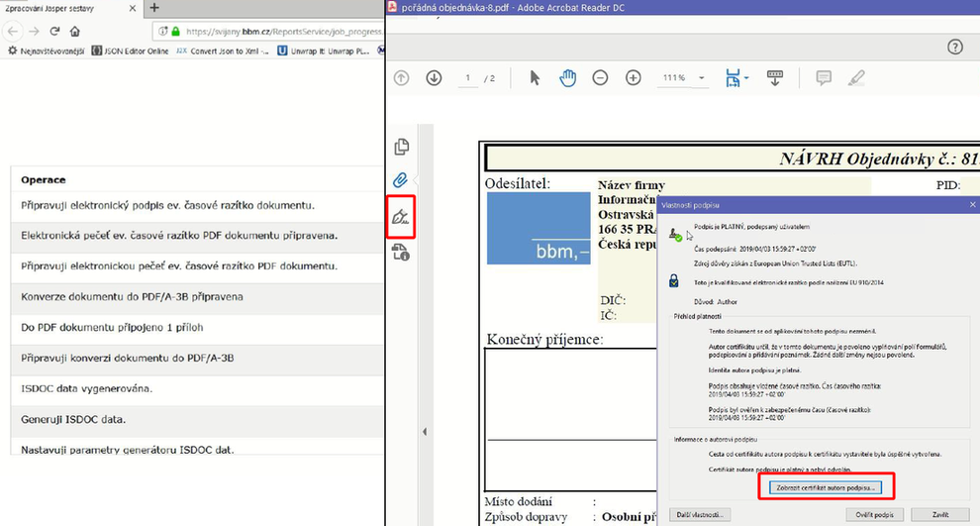Toggle read mode scrolling icon
Screen dimensions: 980x526
point(775,78)
